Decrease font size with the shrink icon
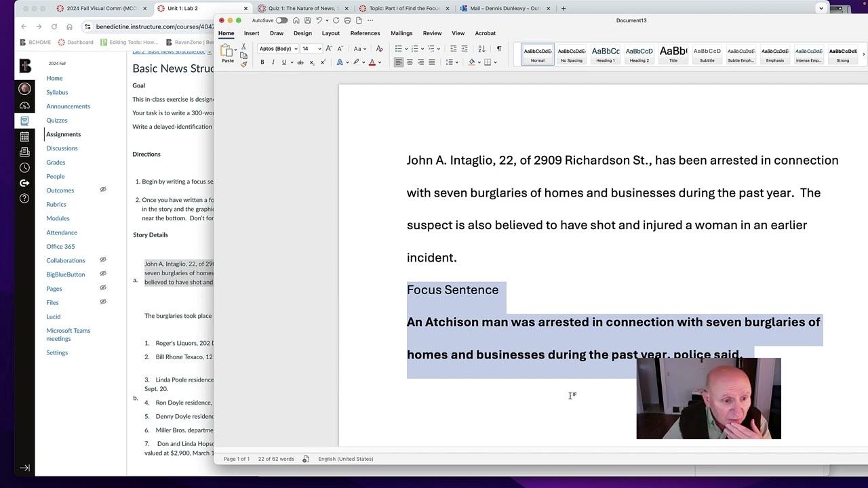This screenshot has height=488, width=868. pyautogui.click(x=339, y=49)
